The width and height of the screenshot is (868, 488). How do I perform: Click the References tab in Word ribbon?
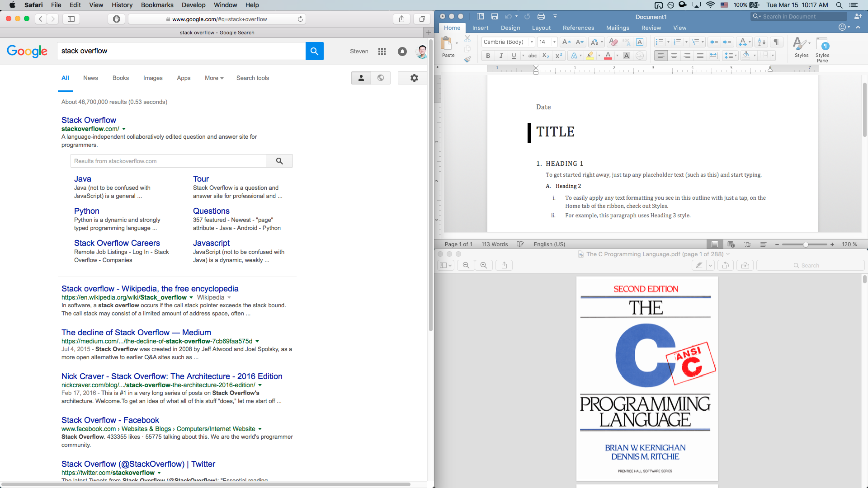(577, 28)
